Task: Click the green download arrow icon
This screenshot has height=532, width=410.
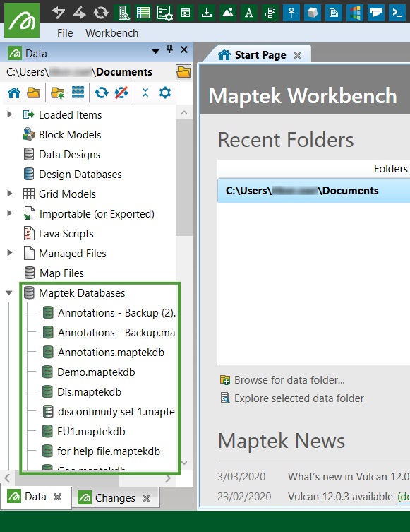Action: coord(207,13)
